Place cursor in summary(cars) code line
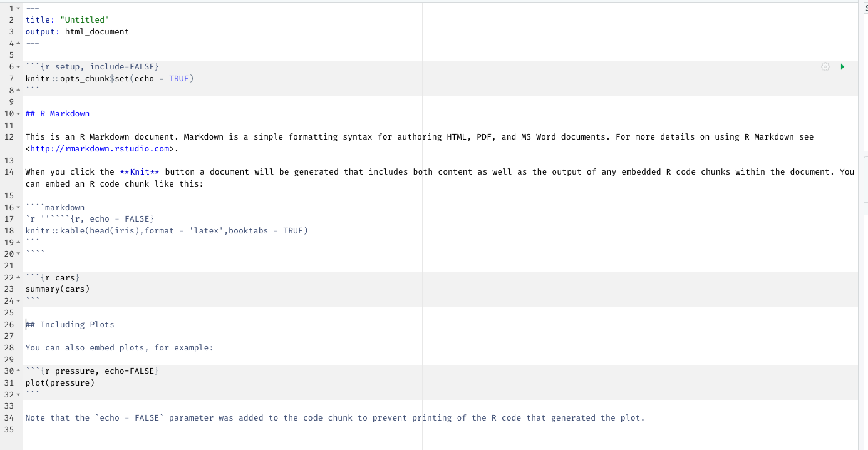Screen dimensions: 868x450 point(58,289)
